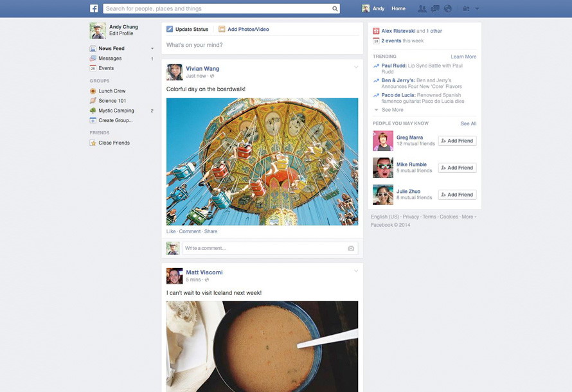The width and height of the screenshot is (572, 392).
Task: Go to Home in the top bar
Action: 398,9
